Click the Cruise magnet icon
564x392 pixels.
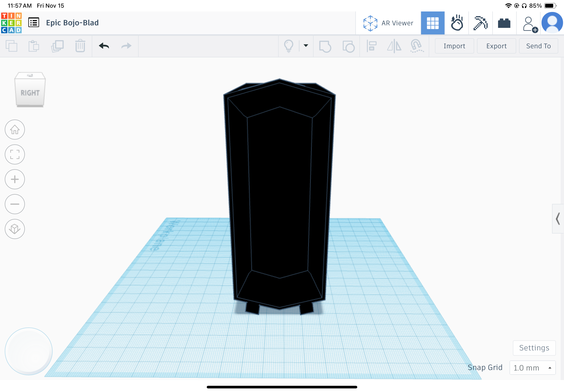click(x=417, y=46)
